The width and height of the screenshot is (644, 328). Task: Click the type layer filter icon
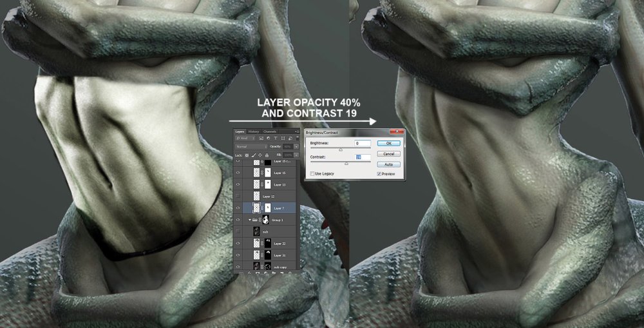(x=276, y=138)
